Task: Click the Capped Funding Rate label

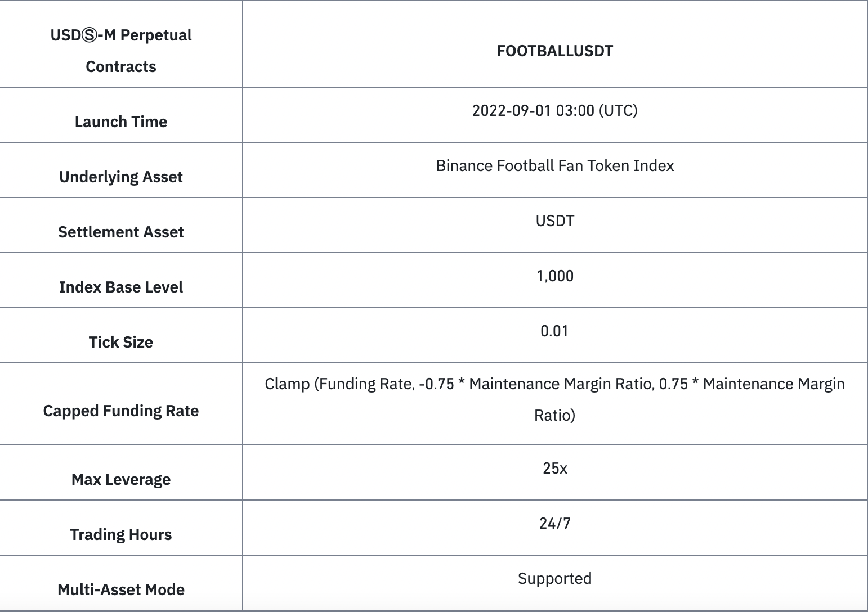Action: click(121, 411)
